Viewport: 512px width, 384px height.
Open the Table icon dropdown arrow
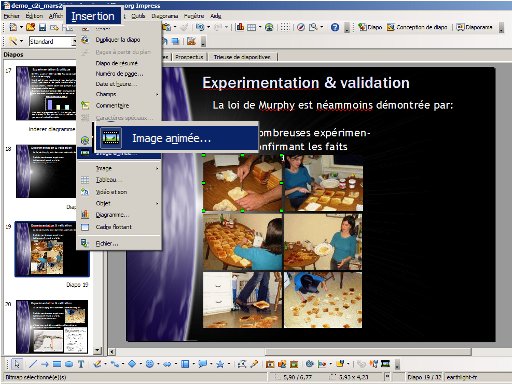click(x=260, y=27)
